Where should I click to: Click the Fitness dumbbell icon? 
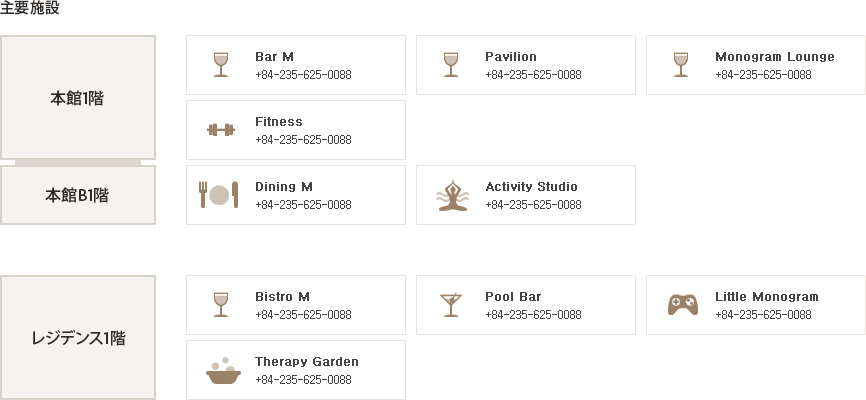click(221, 130)
